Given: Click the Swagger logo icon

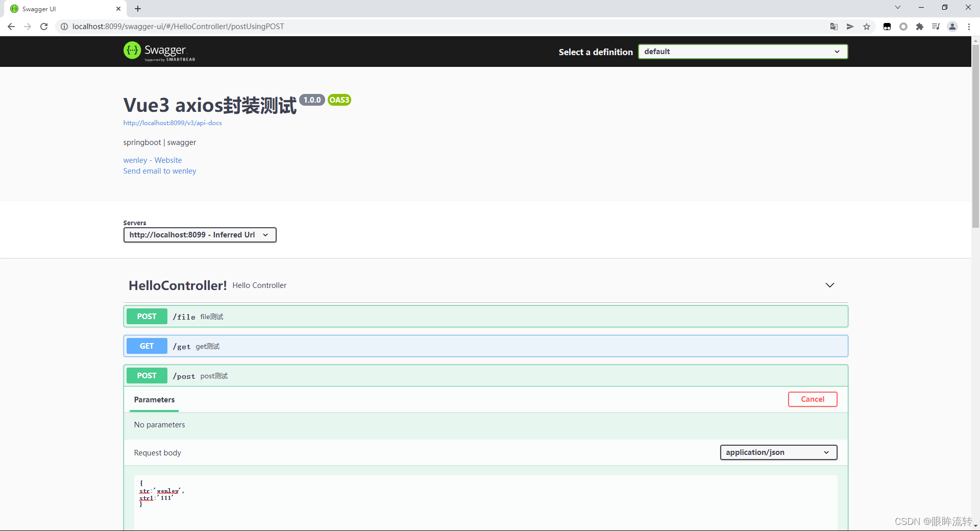Looking at the screenshot, I should pos(132,50).
